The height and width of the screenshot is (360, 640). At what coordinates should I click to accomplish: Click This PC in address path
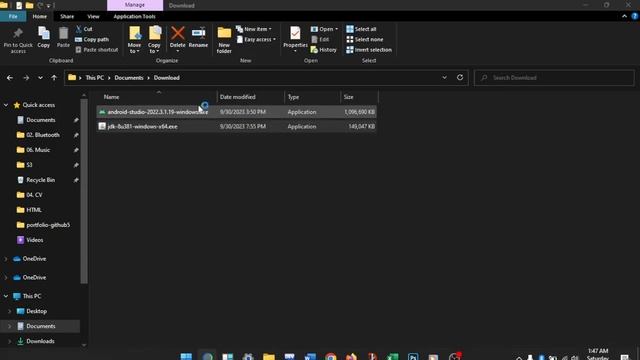coord(95,78)
